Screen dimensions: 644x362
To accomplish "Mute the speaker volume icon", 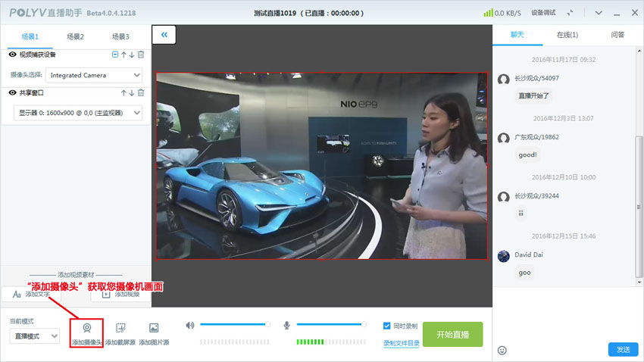I will 190,325.
